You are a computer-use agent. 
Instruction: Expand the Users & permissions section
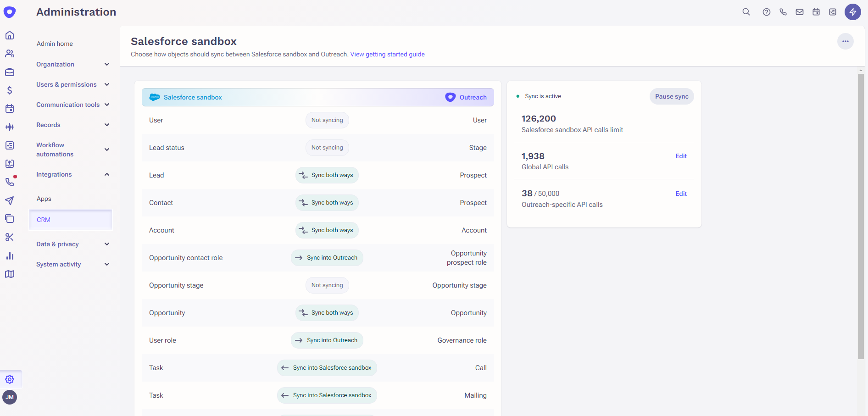[x=73, y=84]
